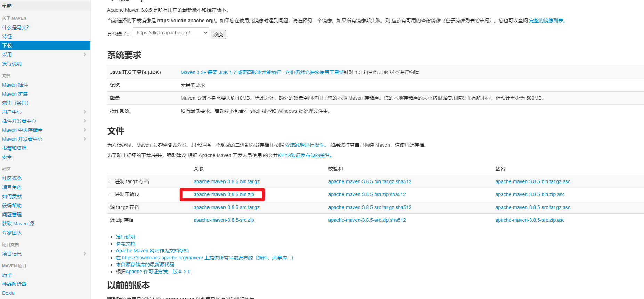Screen dimensions: 644x299
Task: Open apache-maven-3.8.5-src.zip.asc signature
Action: 530,220
